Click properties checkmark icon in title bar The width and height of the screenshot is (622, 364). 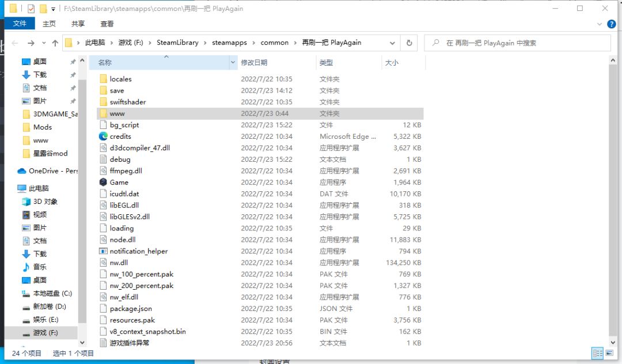coord(31,9)
